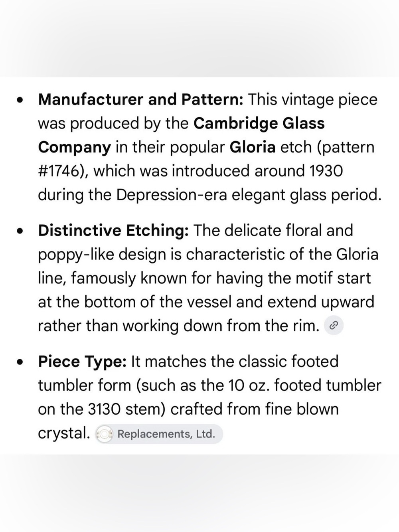Click the bold "Manufacturer and Pattern:" heading
The width and height of the screenshot is (399, 532).
coord(140,99)
